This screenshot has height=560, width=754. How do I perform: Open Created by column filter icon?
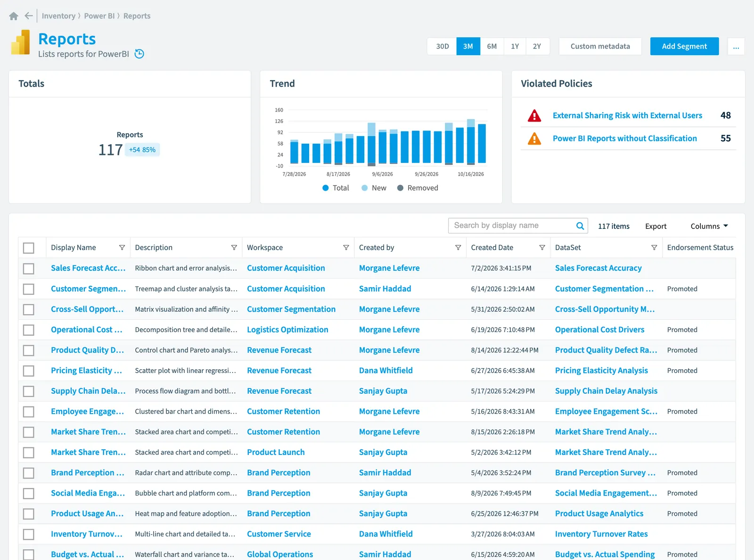tap(458, 248)
